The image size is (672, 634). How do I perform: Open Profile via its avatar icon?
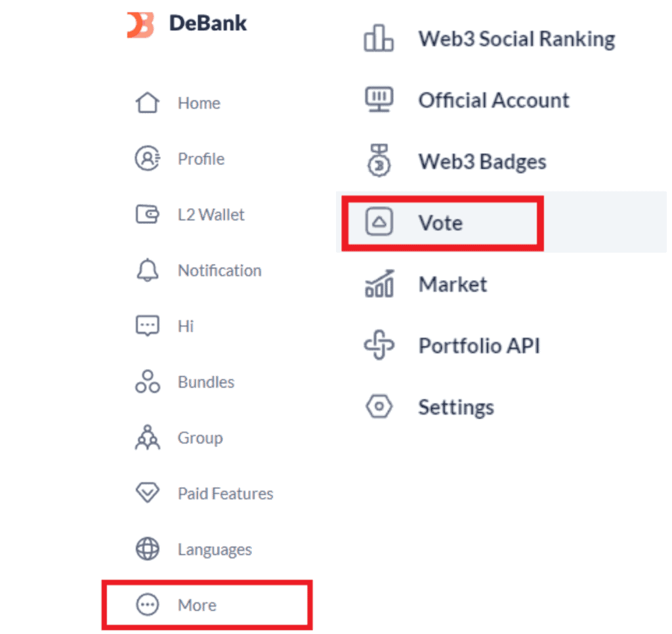point(147,159)
